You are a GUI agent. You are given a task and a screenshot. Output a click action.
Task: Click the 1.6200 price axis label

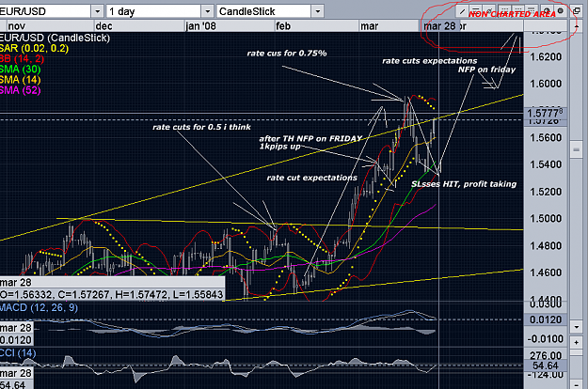(546, 57)
